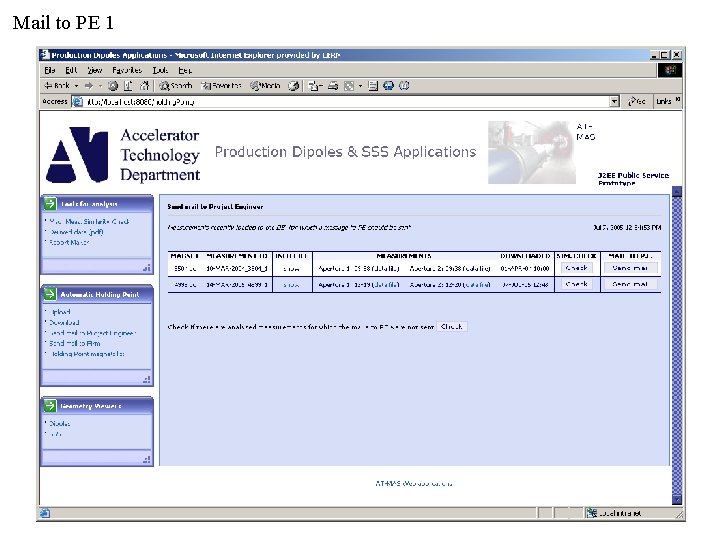Click the Mail icon in the toolbar
The width and height of the screenshot is (720, 540).
[314, 86]
